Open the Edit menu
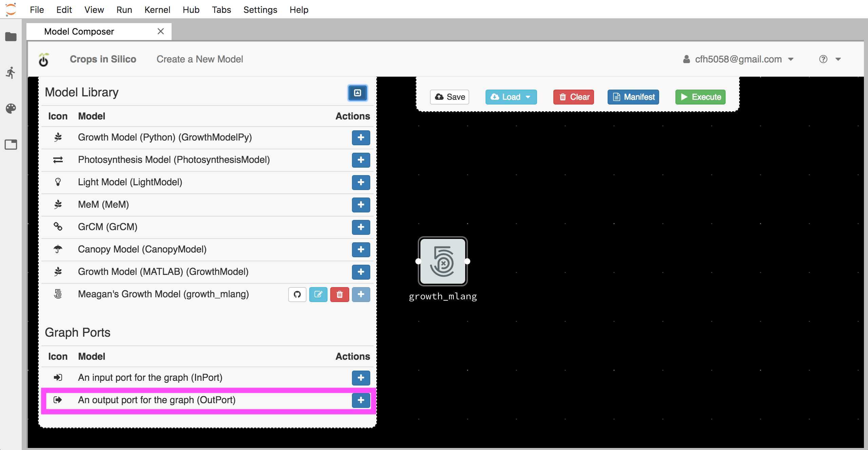The width and height of the screenshot is (868, 450). [64, 10]
